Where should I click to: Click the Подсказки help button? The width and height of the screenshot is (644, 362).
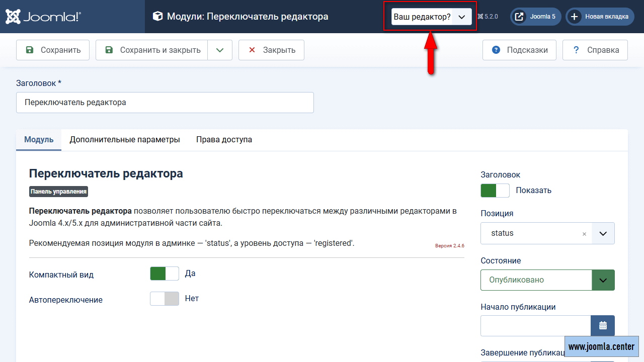coord(519,50)
